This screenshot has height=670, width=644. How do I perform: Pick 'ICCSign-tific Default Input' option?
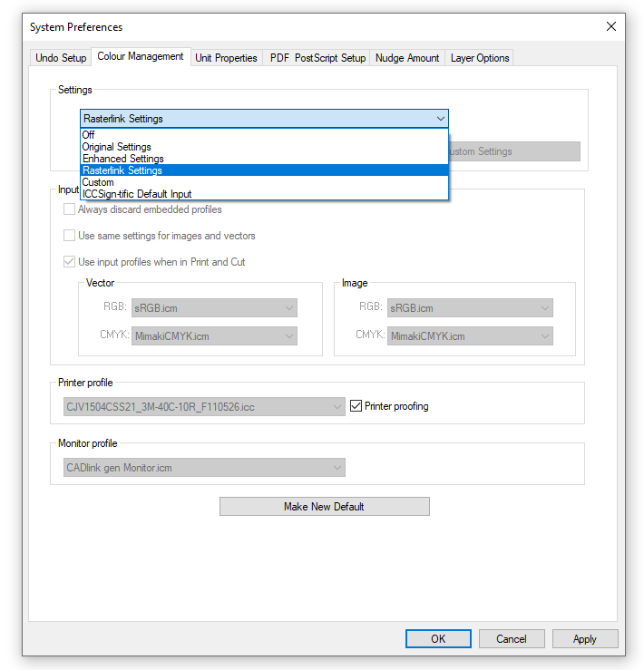click(137, 194)
